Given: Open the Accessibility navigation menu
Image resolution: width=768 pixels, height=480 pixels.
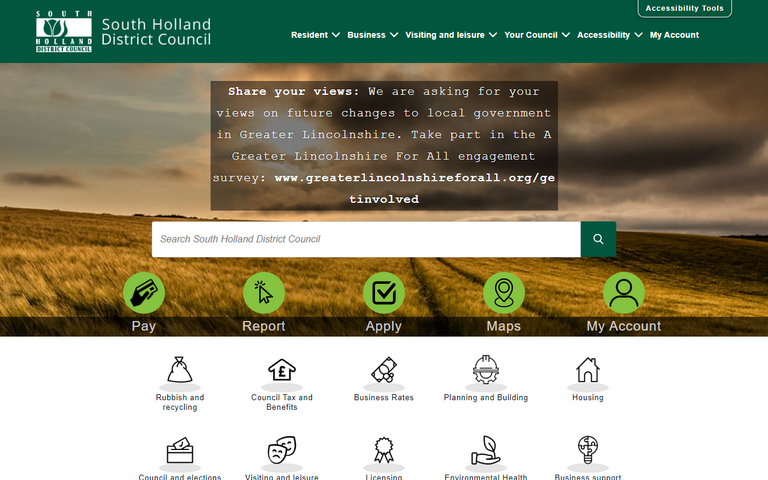Looking at the screenshot, I should click(x=609, y=35).
